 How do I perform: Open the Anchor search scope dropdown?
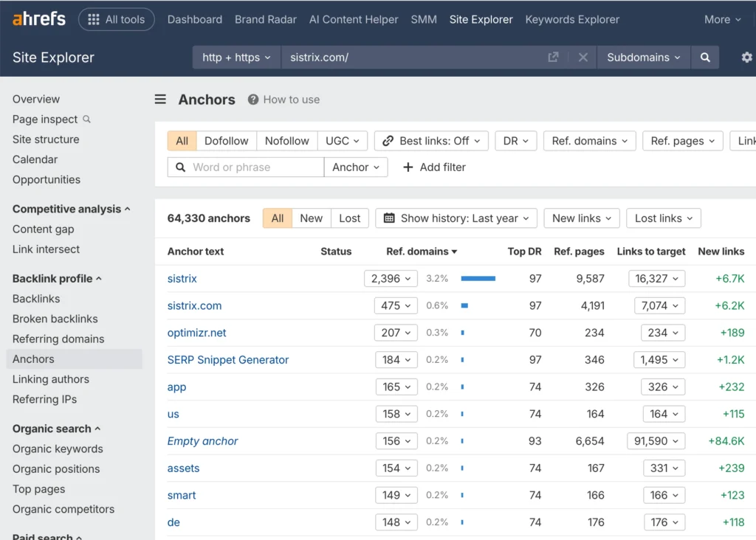click(356, 167)
